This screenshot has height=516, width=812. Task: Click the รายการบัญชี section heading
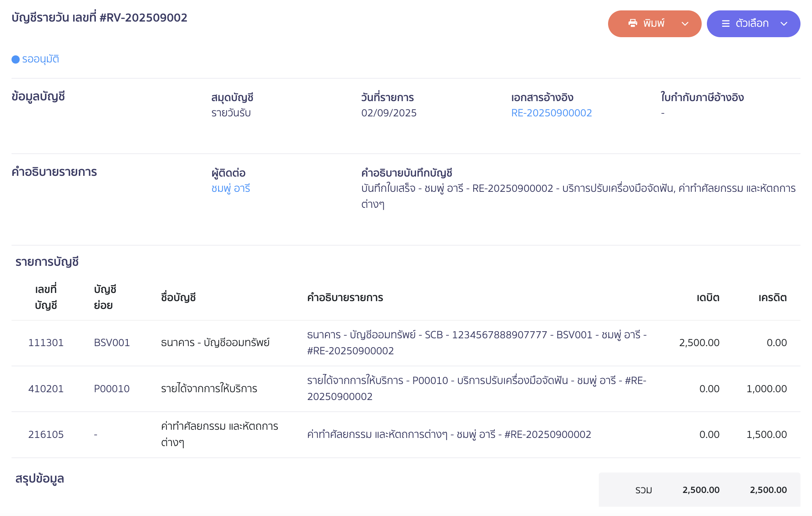[x=47, y=262]
